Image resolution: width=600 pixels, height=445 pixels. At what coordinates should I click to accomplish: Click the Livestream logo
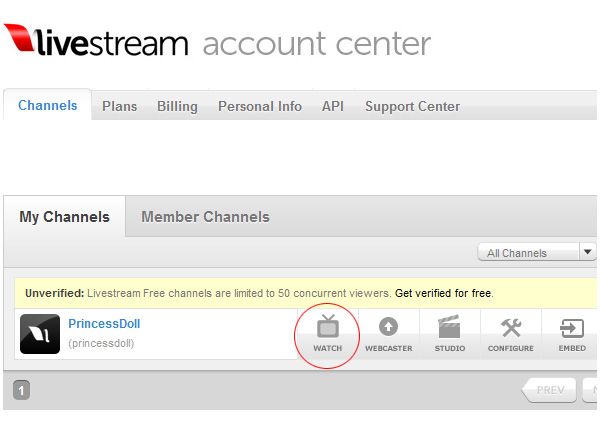click(x=96, y=41)
